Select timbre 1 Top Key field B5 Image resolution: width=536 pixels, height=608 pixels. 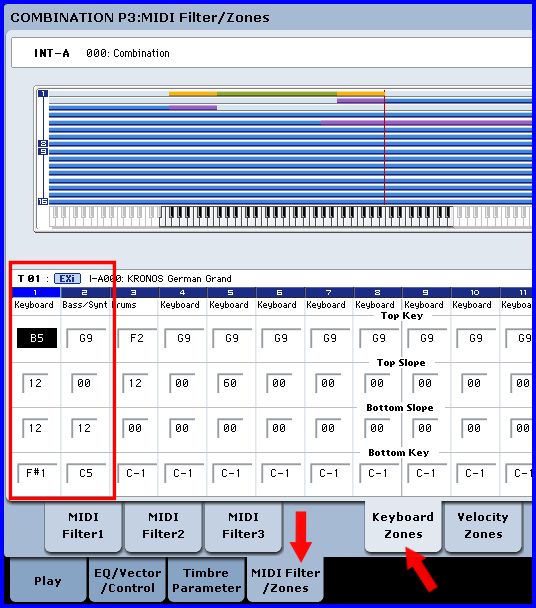37,338
